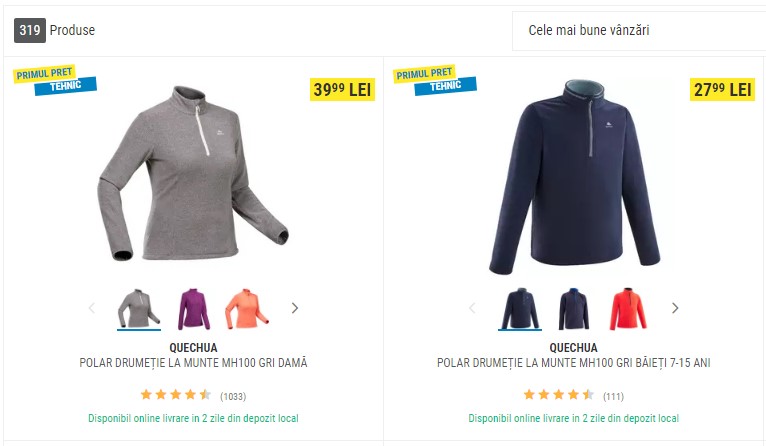Select the purple women's fleece color variant
766x446 pixels.
[194, 309]
